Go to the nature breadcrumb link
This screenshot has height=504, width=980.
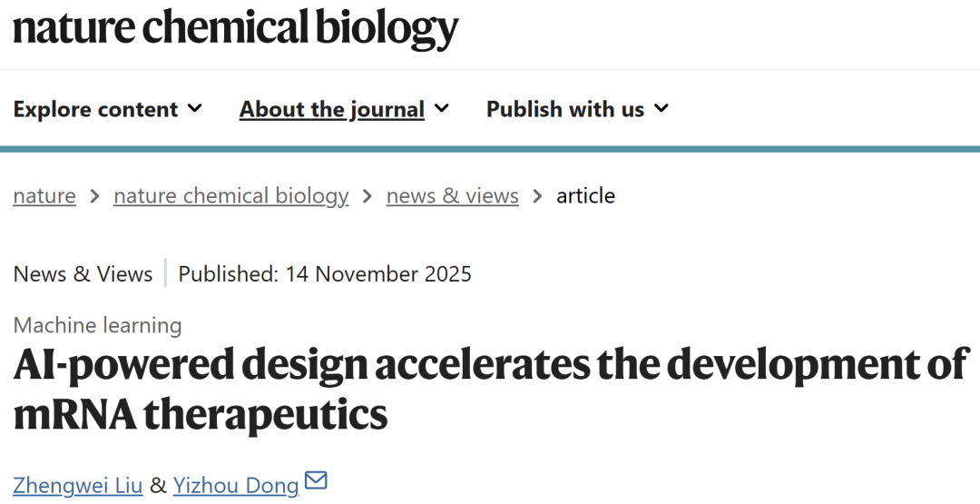click(44, 196)
